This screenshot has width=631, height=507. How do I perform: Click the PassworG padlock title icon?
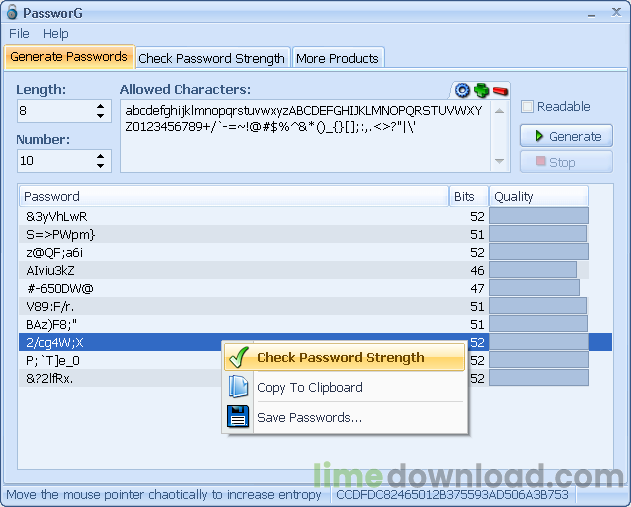(x=12, y=12)
